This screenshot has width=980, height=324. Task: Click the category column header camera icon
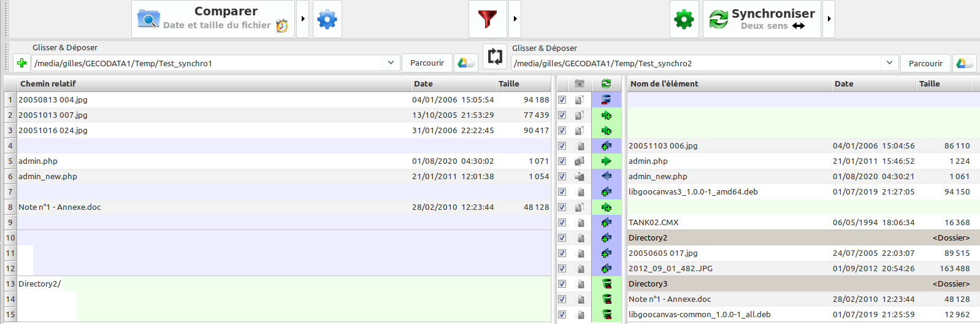pos(579,83)
